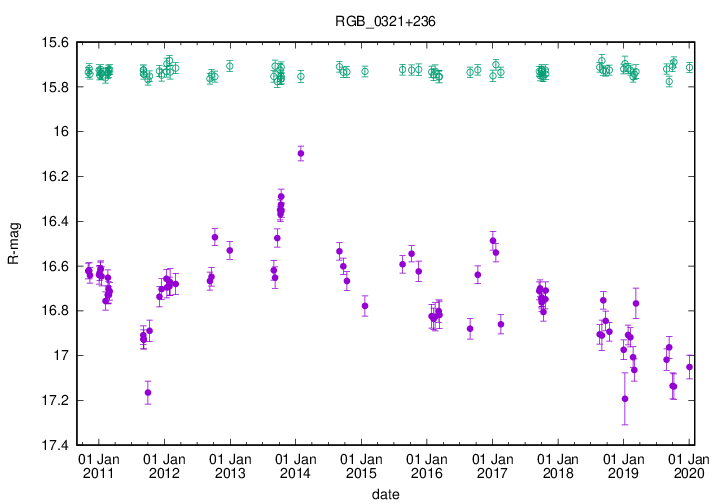The image size is (720, 504).
Task: Click the 17.2 y-axis tick label
Action: click(54, 400)
